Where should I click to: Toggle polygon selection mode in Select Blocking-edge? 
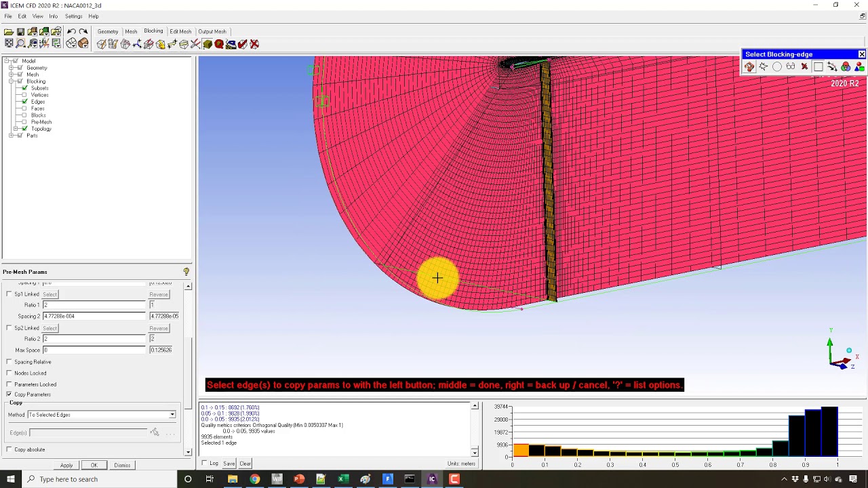tap(764, 66)
